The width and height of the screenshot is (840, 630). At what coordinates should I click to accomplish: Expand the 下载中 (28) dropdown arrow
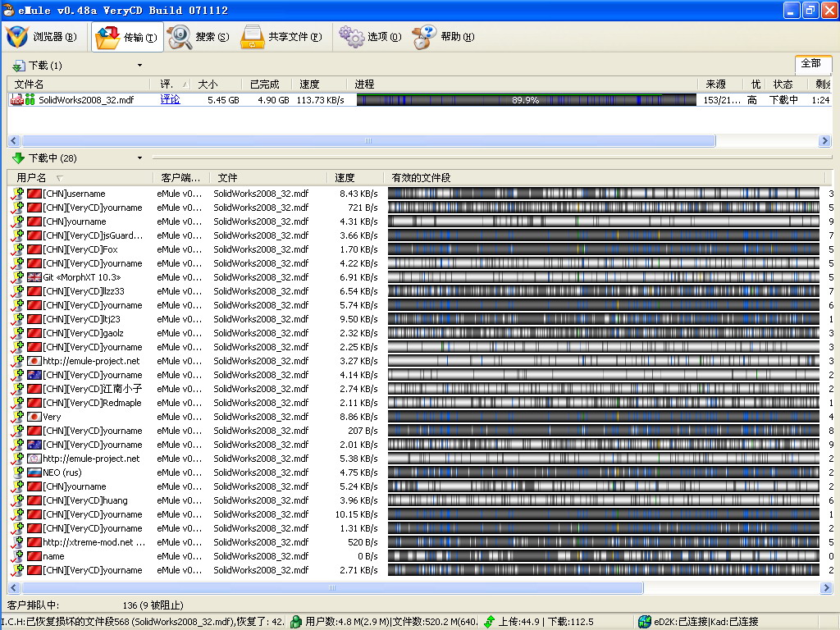click(139, 158)
